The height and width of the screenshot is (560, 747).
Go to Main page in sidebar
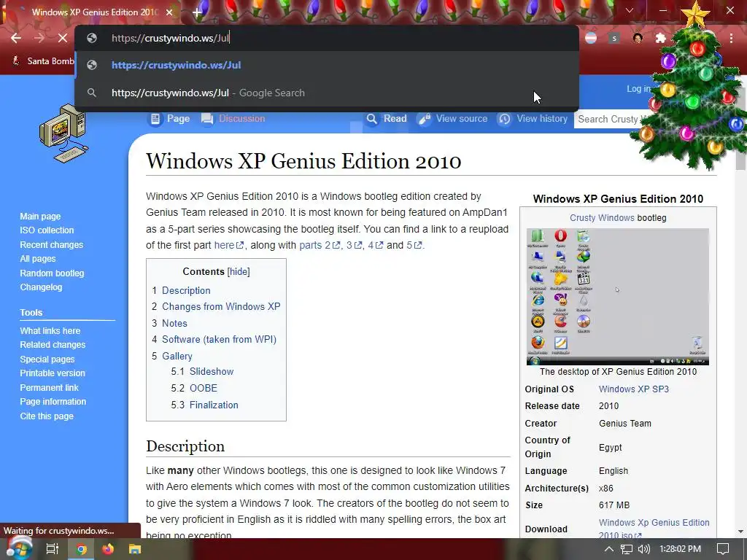coord(40,216)
